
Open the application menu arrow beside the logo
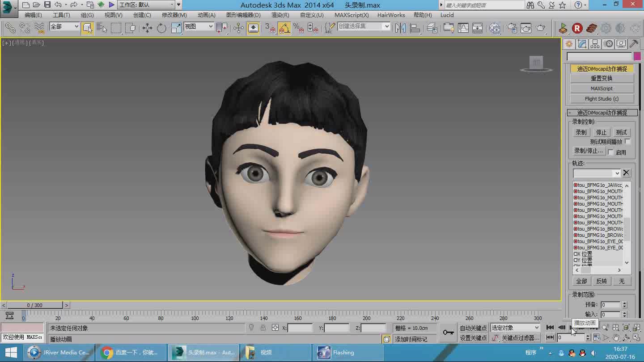click(15, 8)
